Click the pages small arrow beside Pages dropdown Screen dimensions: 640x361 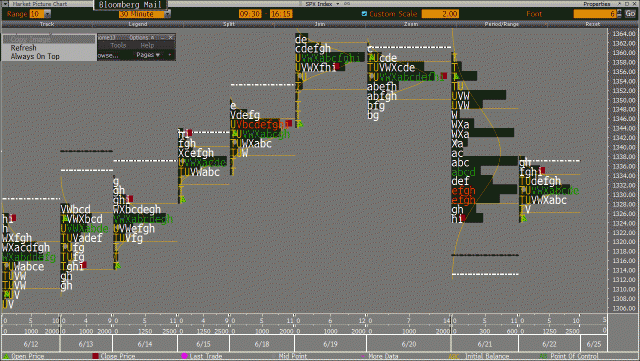[x=170, y=55]
